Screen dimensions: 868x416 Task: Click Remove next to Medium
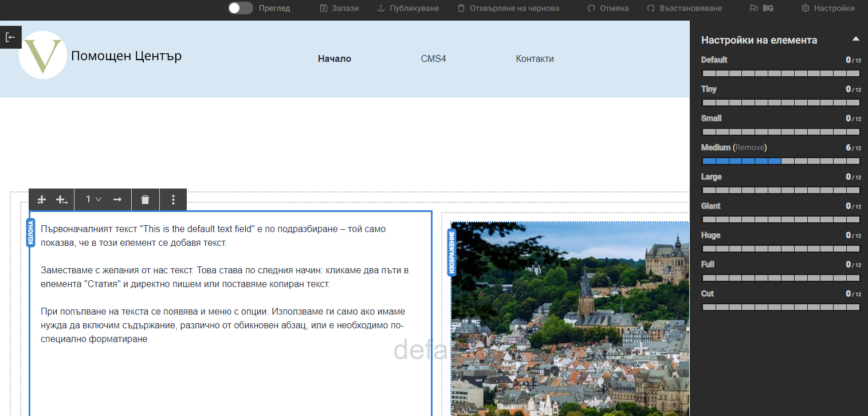tap(750, 147)
